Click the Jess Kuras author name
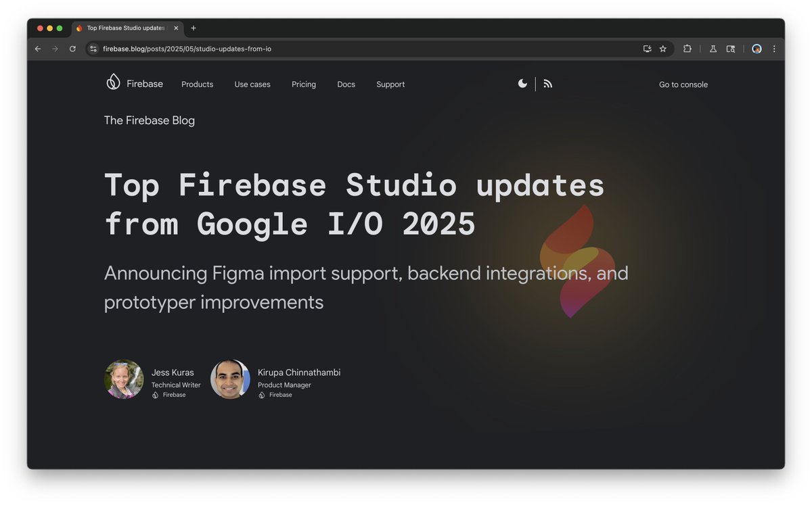 point(173,372)
